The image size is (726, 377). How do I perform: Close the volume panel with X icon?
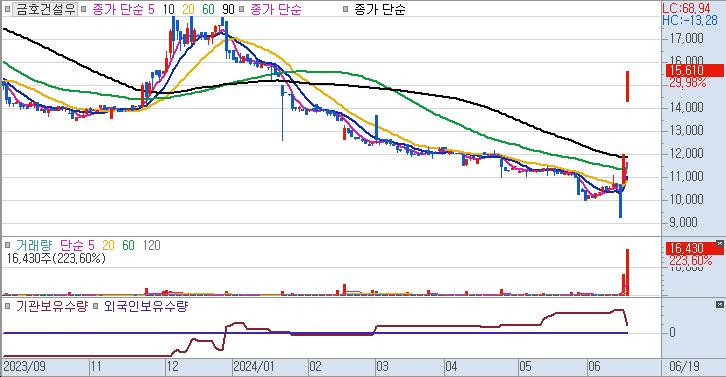tap(719, 244)
